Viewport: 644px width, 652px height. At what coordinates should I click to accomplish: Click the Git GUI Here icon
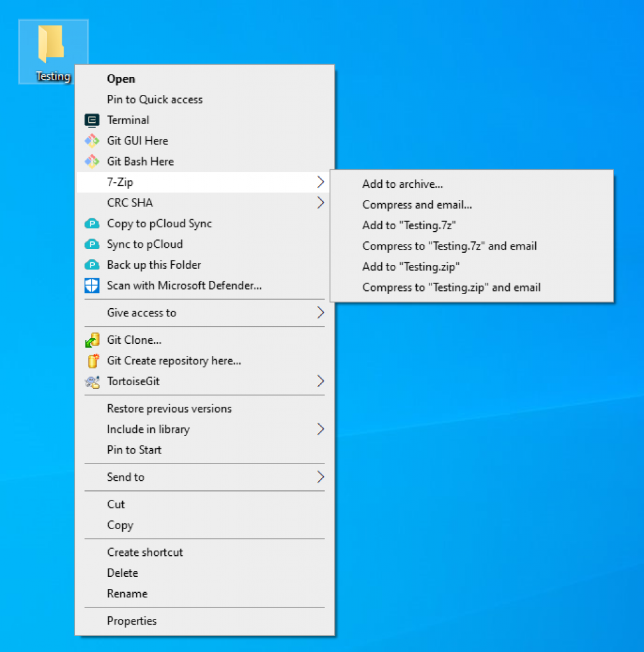point(92,141)
